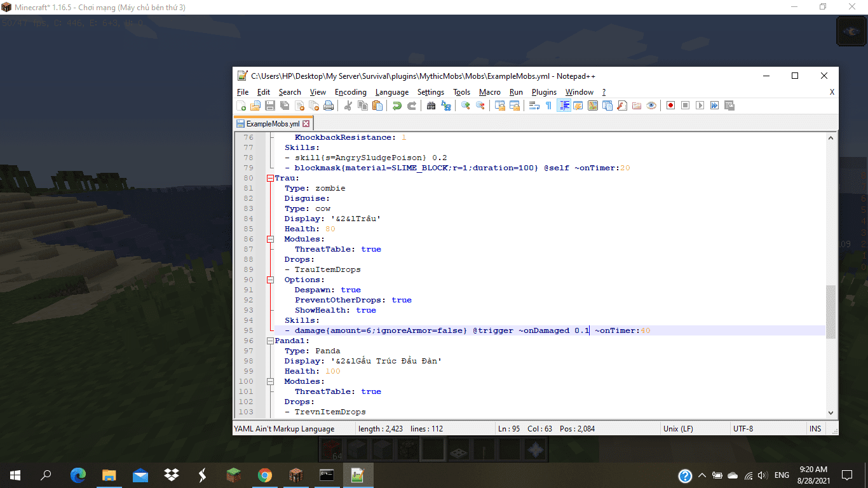The height and width of the screenshot is (488, 868).
Task: Collapse the Panda1 block fold marker
Action: 270,341
